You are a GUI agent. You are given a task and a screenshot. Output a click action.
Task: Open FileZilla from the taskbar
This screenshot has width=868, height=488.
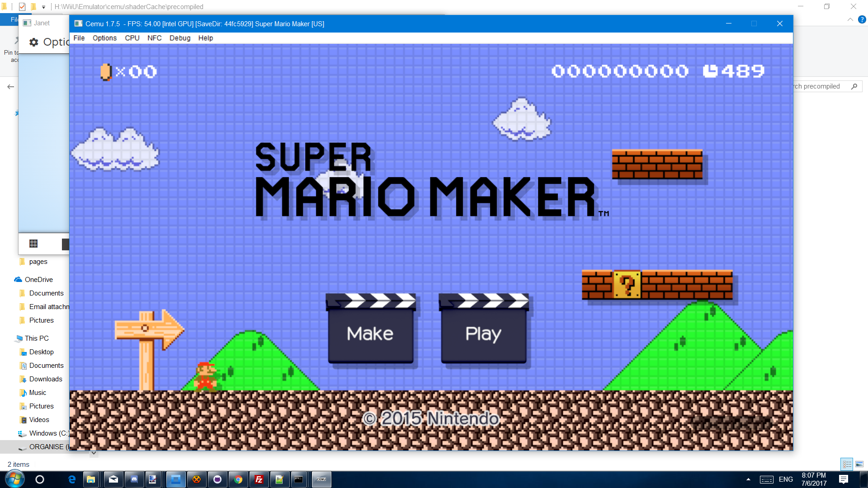(259, 479)
